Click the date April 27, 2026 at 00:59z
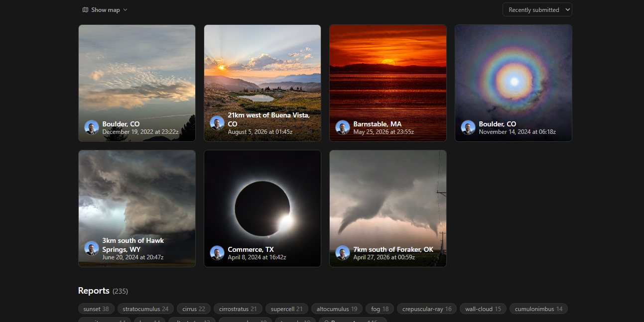The height and width of the screenshot is (322, 644). tap(384, 257)
